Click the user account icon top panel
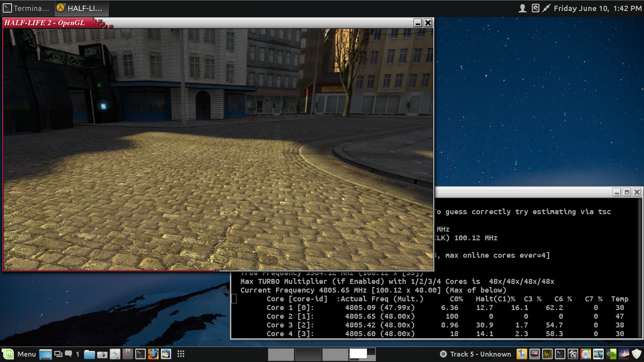Screen dimensions: 644x362 522,8
